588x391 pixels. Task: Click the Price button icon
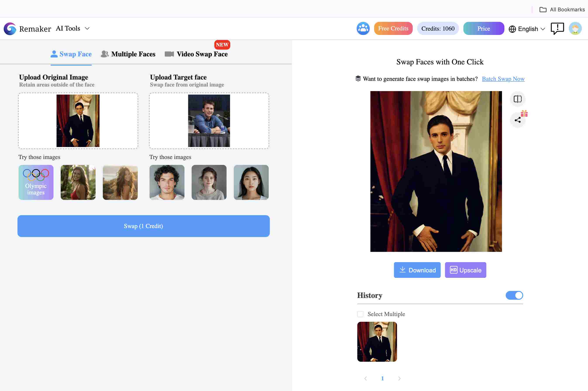point(483,28)
